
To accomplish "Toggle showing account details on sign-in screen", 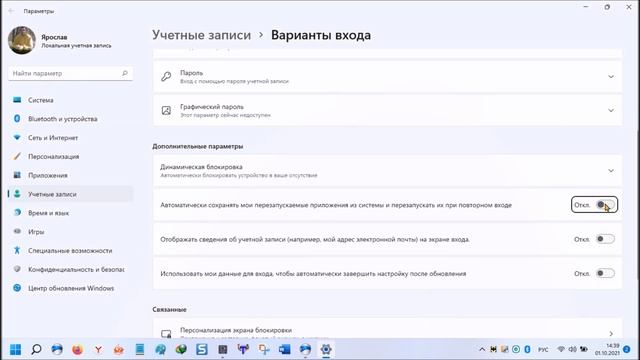I will tap(605, 239).
